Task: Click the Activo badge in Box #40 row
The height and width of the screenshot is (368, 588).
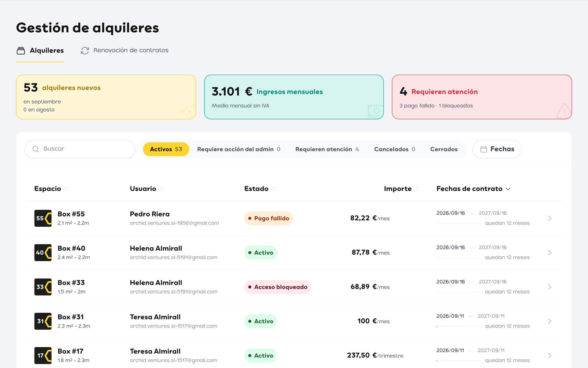Action: click(261, 252)
